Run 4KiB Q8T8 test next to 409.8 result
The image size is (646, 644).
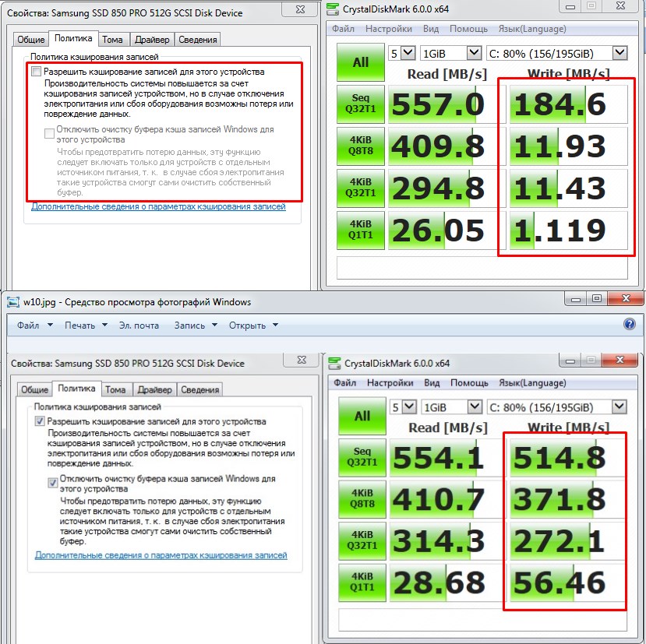pos(361,146)
